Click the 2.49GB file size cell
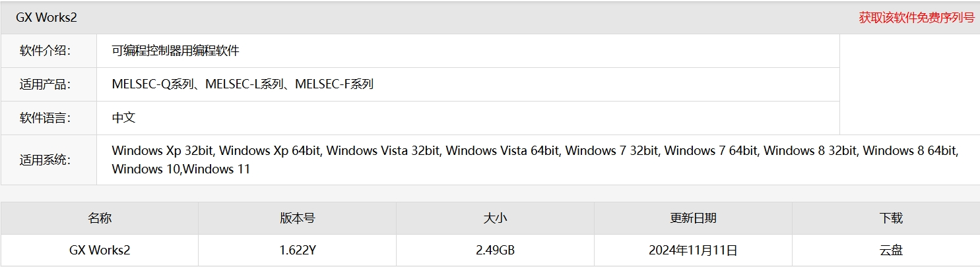 pyautogui.click(x=495, y=251)
